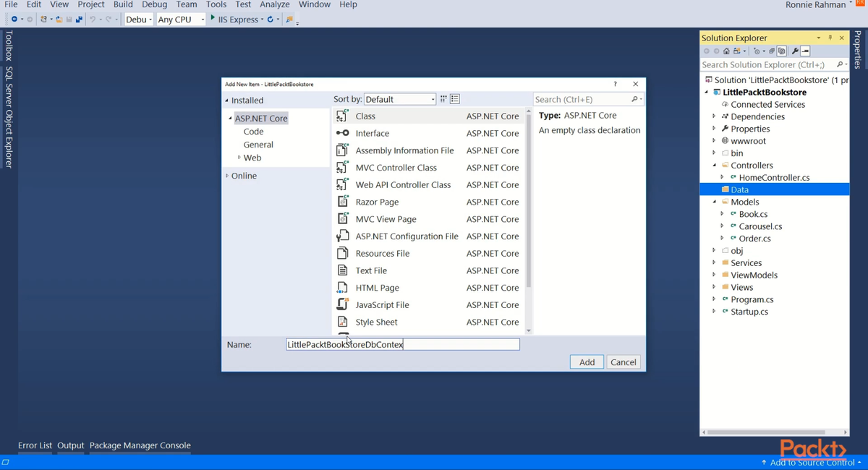
Task: Click the Solution Explorer horizontal scrollbar
Action: (767, 432)
